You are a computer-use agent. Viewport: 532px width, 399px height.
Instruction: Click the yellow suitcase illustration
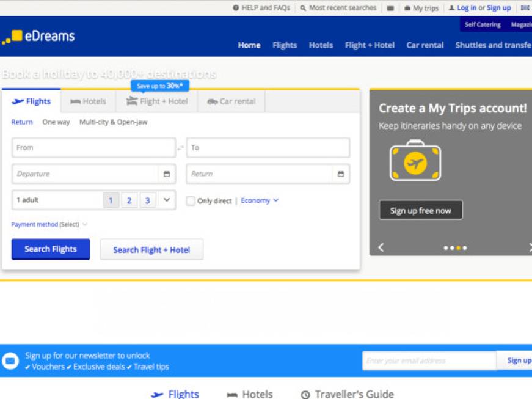(x=415, y=160)
